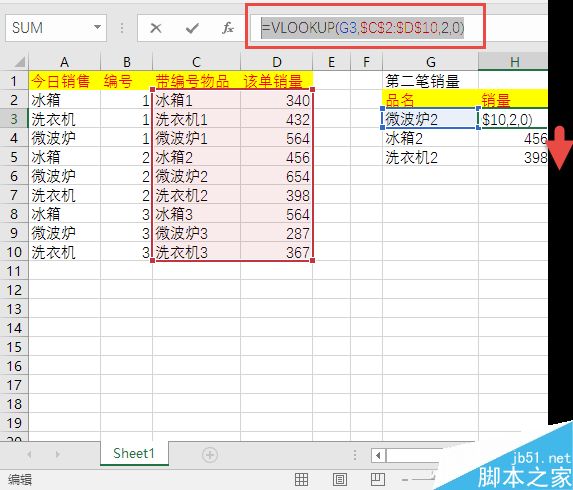573x490 pixels.
Task: Click cell G1 '第二笔销量'
Action: 430,81
